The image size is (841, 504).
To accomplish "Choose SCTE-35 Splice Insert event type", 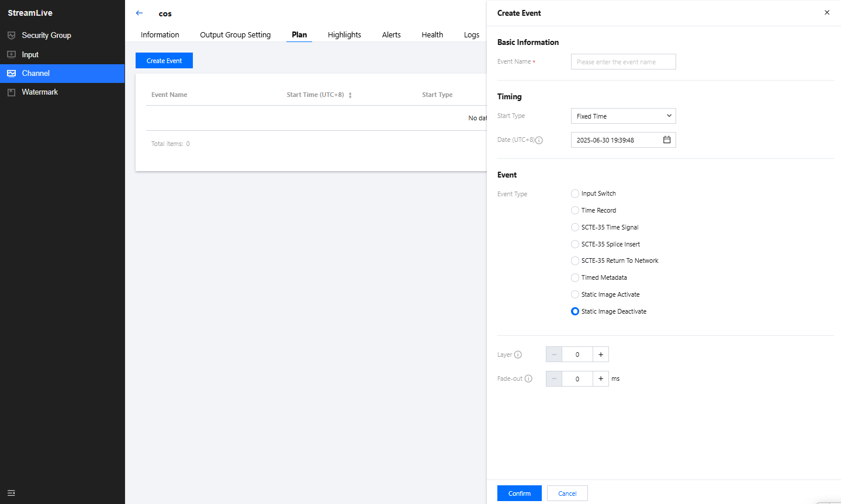I will pos(575,244).
